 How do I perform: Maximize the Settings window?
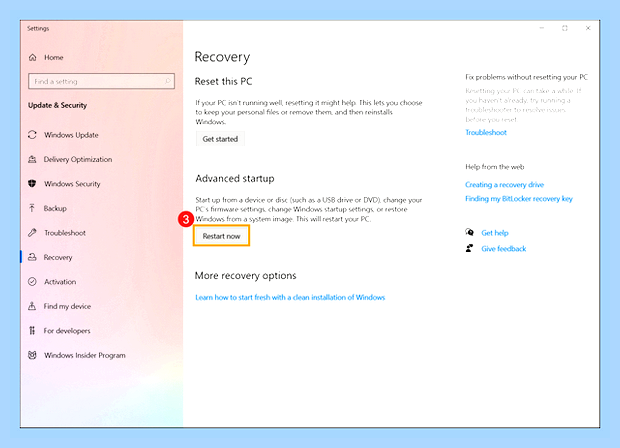565,28
